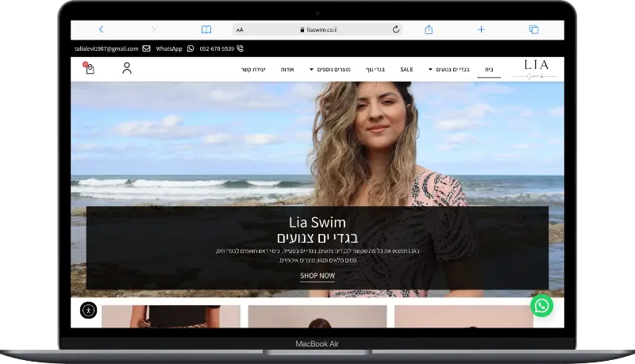The image size is (635, 364).
Task: Expand the בגדים צנועים dropdown menu
Action: coord(448,70)
